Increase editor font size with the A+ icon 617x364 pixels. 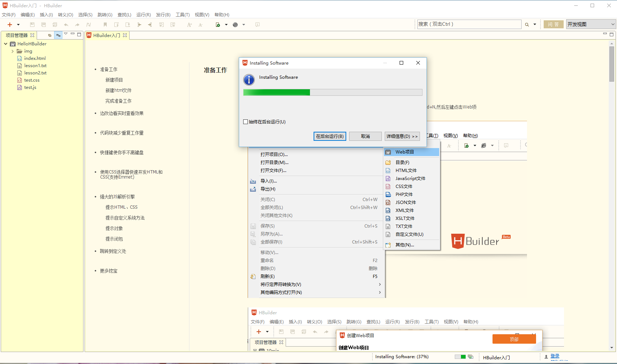189,24
